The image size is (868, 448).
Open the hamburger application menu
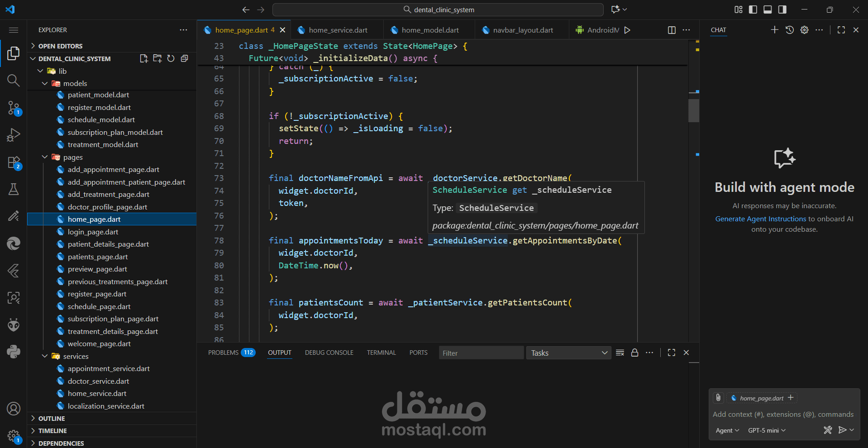14,30
